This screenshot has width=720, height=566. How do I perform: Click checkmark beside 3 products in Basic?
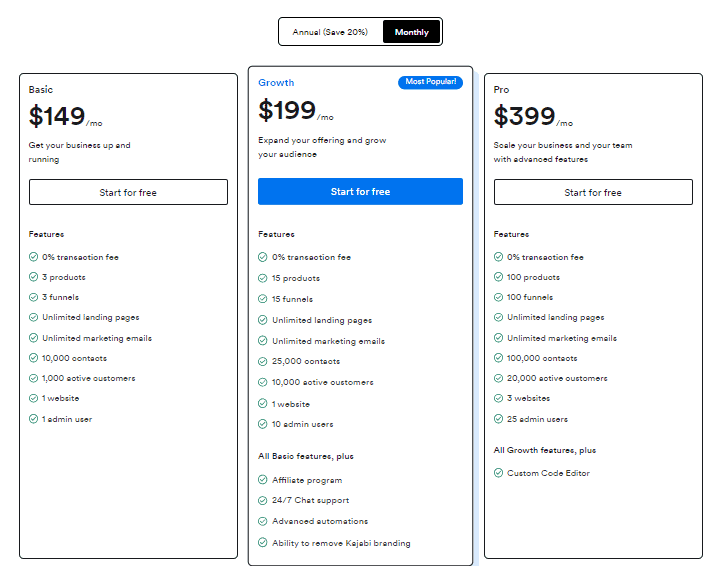tap(34, 277)
